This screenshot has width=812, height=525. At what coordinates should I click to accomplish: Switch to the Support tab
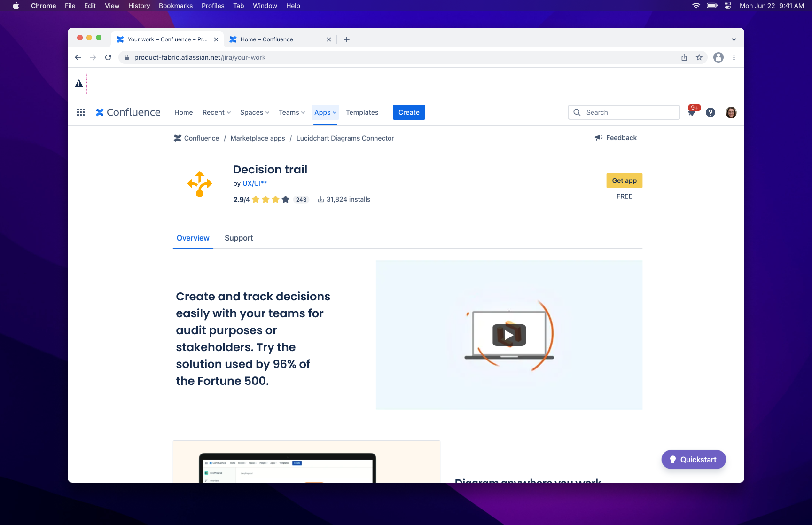(x=239, y=238)
